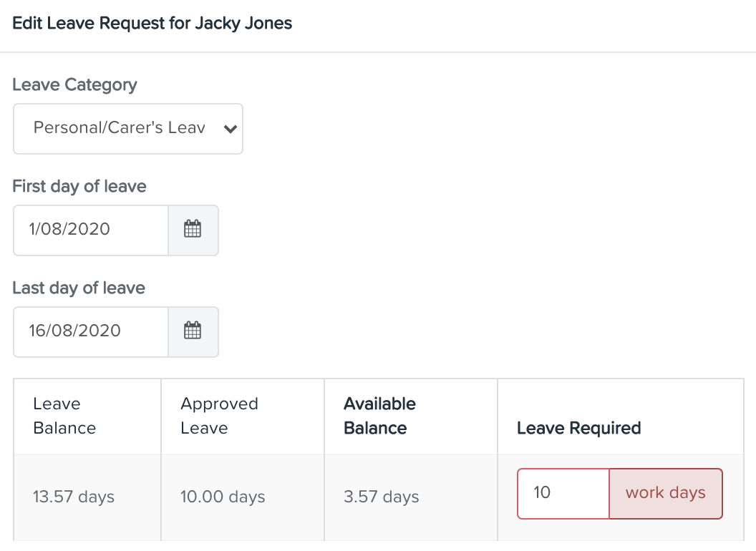This screenshot has width=756, height=551.
Task: Open the calendar picker for First day of leave
Action: click(193, 230)
